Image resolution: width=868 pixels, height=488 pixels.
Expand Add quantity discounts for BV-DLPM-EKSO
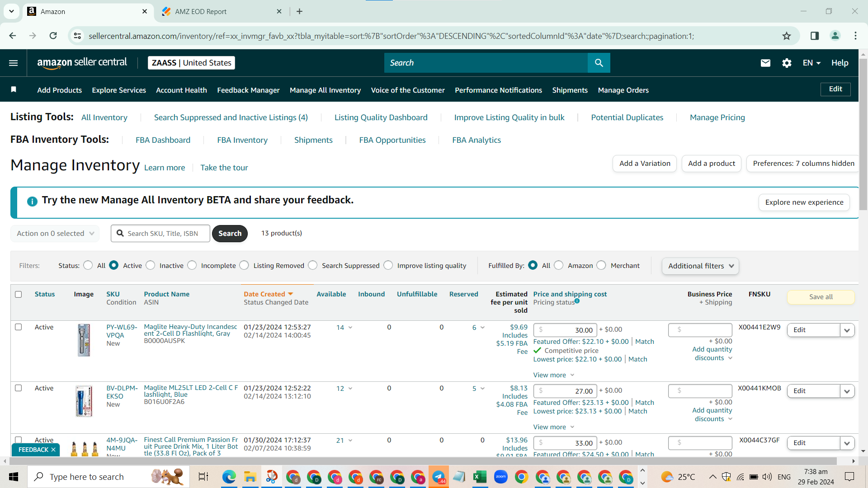point(712,414)
